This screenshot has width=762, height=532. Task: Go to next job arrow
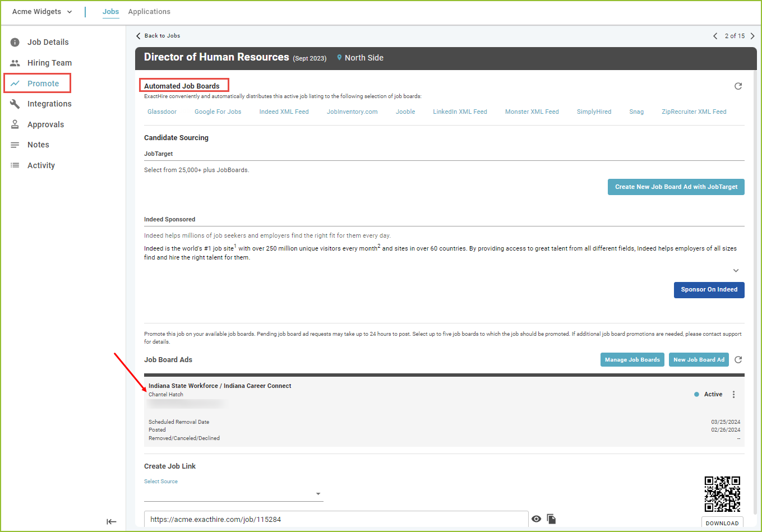point(752,36)
